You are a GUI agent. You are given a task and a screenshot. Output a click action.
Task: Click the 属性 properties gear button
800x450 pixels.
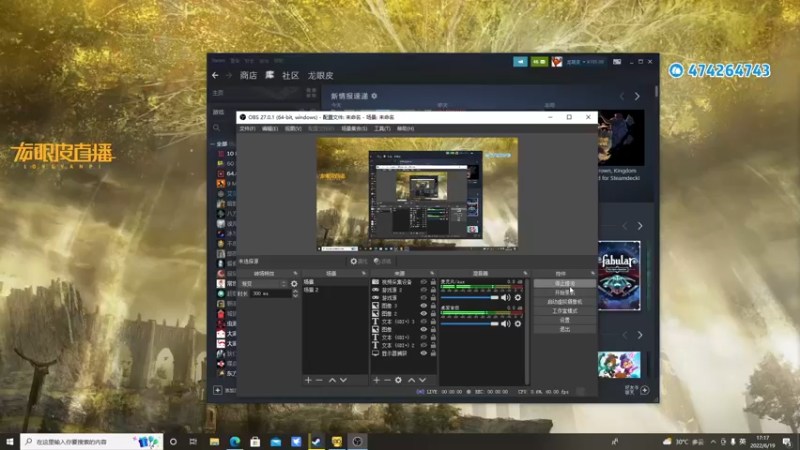[x=359, y=261]
